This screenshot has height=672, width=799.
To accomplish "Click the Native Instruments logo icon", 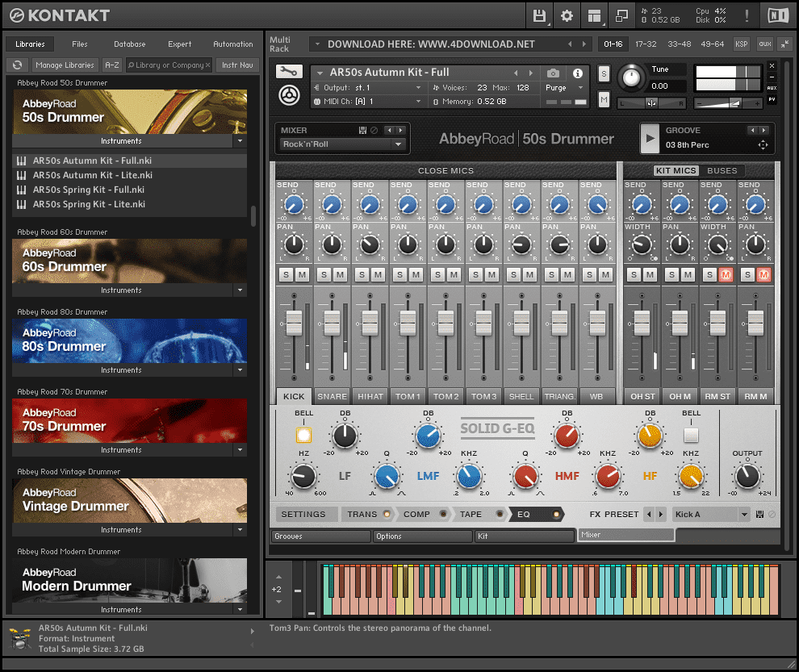I will click(x=777, y=15).
